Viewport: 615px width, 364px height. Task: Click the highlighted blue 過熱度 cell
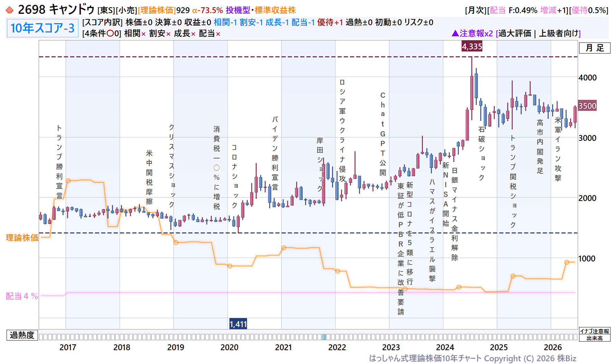coord(324,337)
